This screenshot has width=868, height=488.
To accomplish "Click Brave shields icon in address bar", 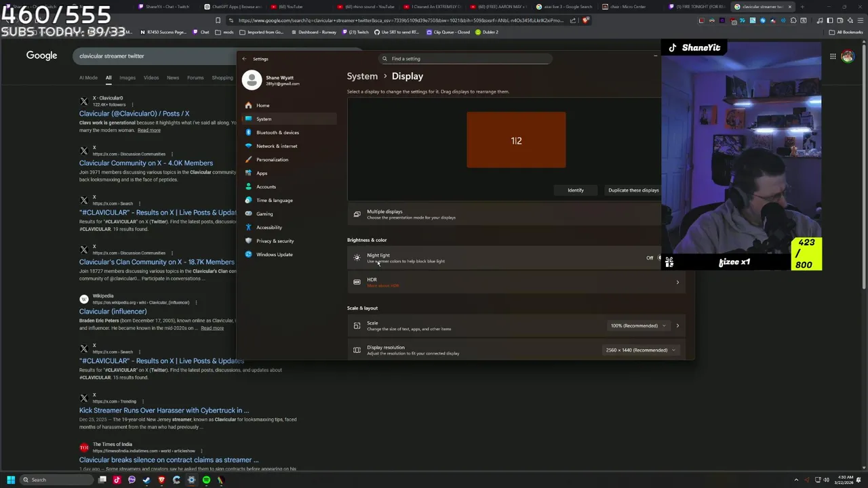I will click(586, 20).
